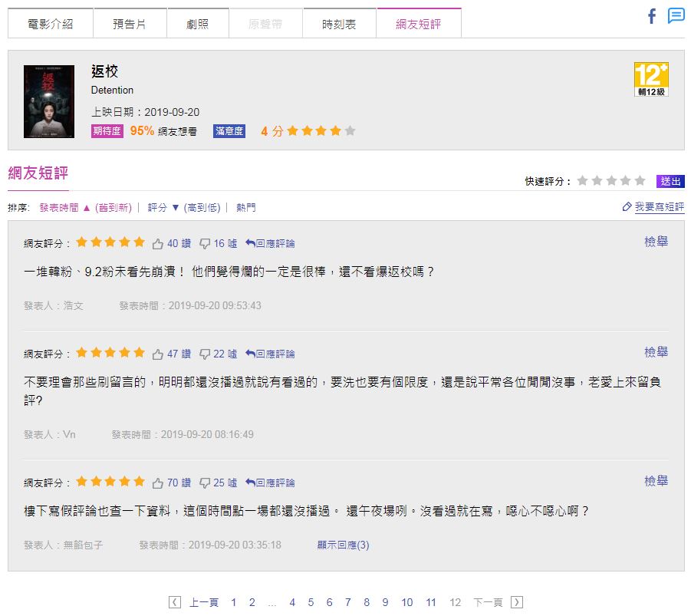691x616 pixels.
Task: Click the blue message bubble share icon
Action: 676,16
